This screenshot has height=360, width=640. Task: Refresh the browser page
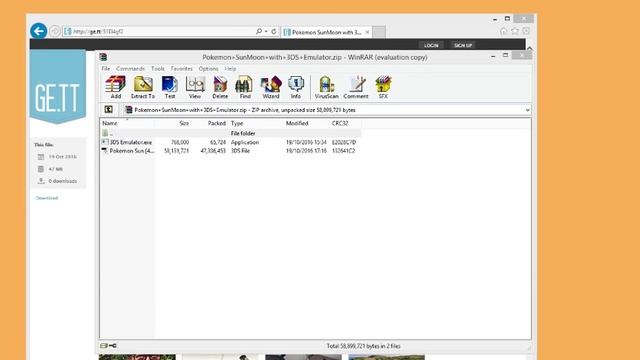coord(274,31)
